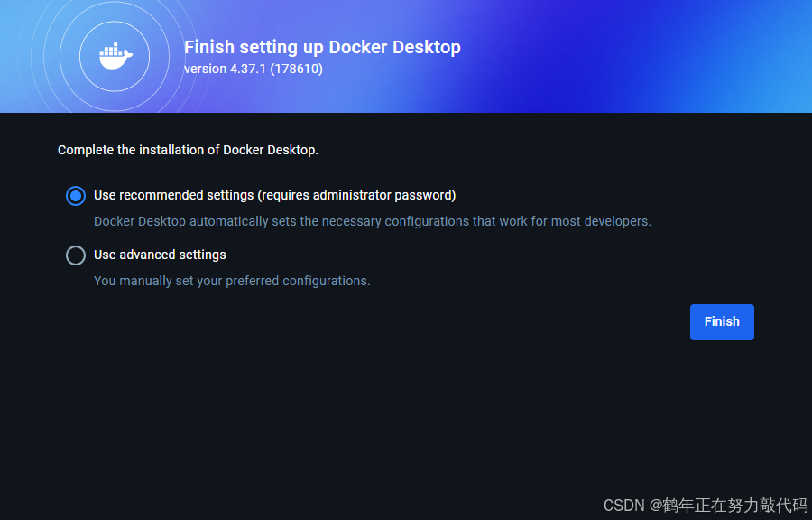Click the Chinese username in the watermark
The width and height of the screenshot is (812, 520).
734,506
